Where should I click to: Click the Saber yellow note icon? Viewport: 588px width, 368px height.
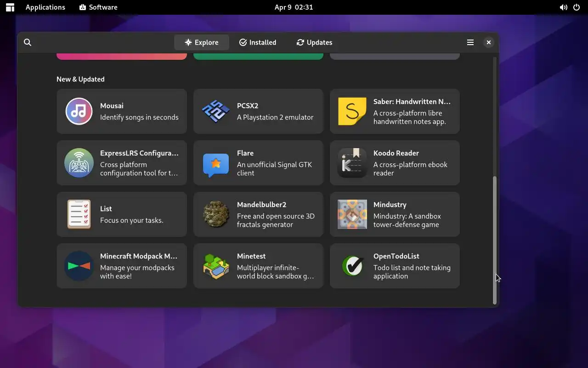(352, 111)
